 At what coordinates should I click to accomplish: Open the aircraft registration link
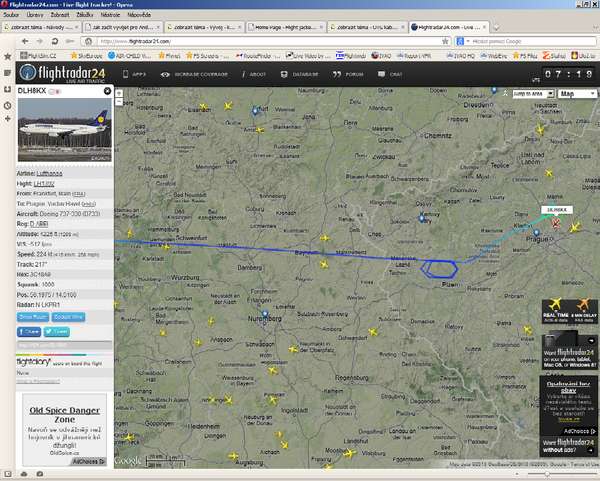[x=39, y=224]
